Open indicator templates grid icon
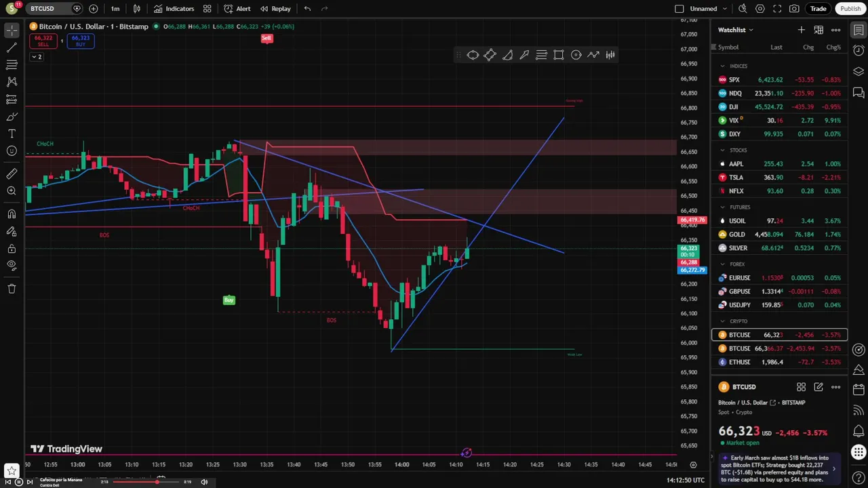Image resolution: width=868 pixels, height=488 pixels. tap(207, 9)
